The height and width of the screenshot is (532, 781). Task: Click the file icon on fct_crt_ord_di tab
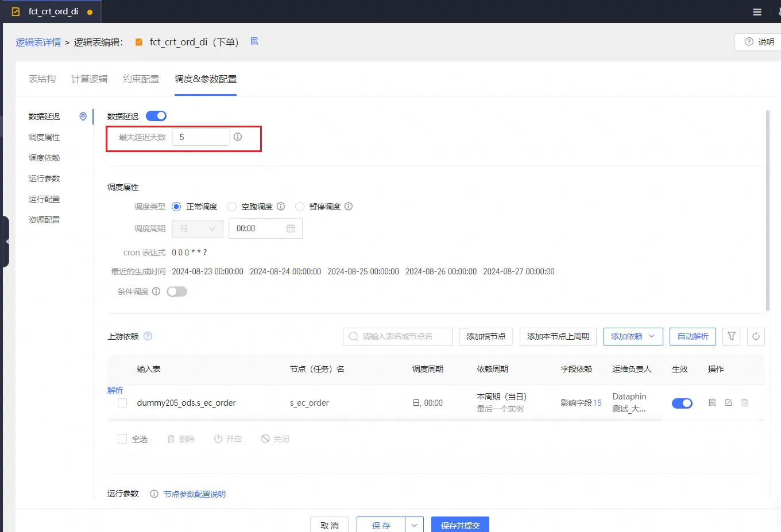pos(16,11)
